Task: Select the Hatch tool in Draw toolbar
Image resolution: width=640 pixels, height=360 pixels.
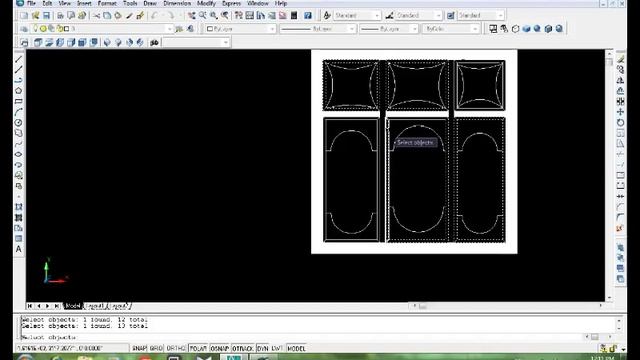Action: [19, 207]
